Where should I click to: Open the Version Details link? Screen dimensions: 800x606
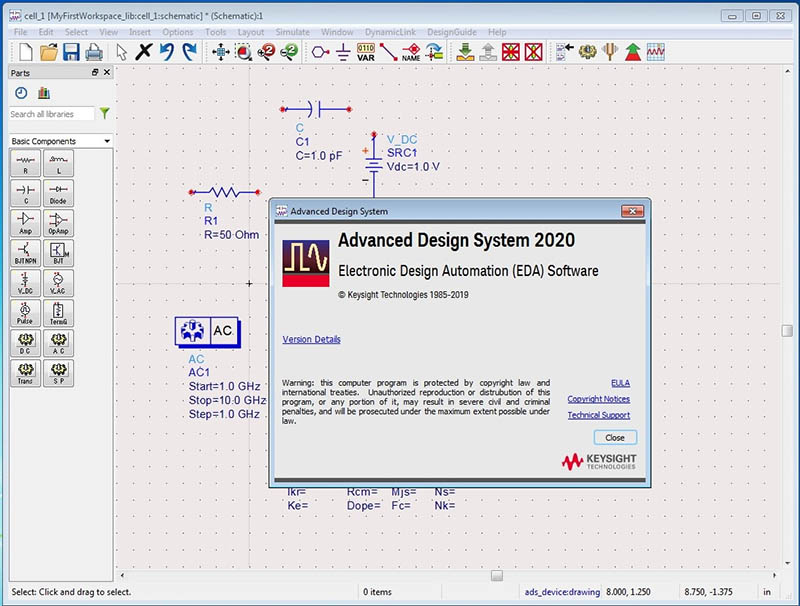(313, 339)
